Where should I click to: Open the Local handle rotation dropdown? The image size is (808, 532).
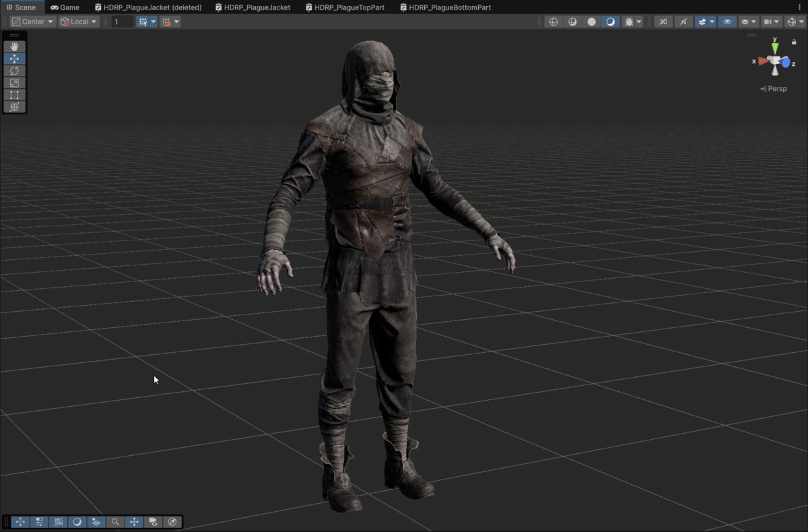[79, 22]
